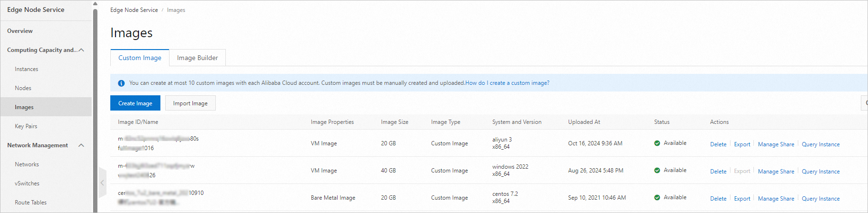The image size is (868, 213).
Task: Export the centos 7.2 bare metal image
Action: (x=742, y=199)
